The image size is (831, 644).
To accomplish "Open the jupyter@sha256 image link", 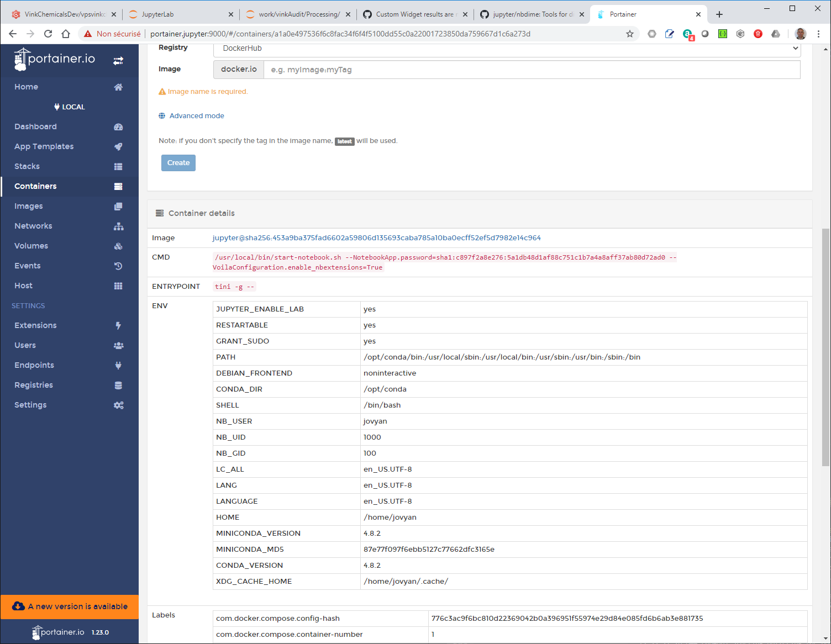I will [x=376, y=238].
